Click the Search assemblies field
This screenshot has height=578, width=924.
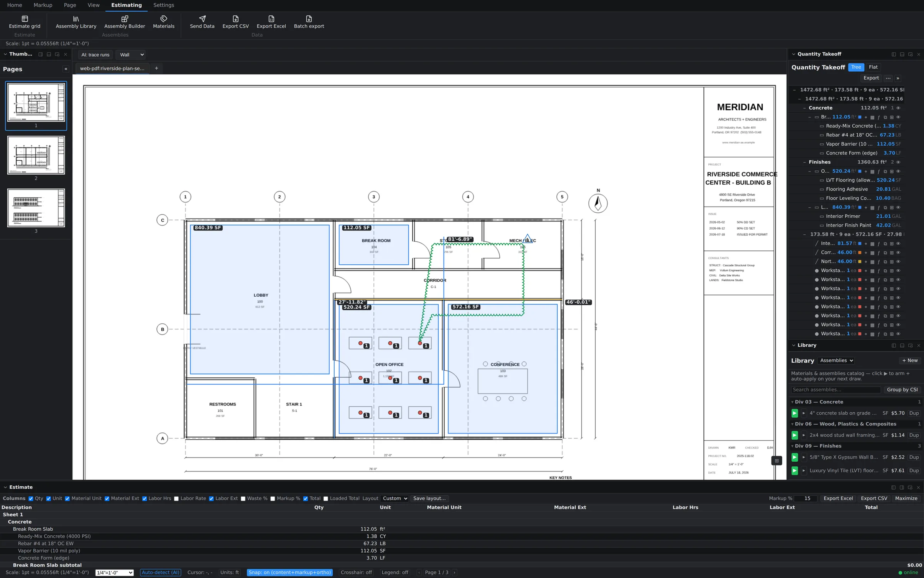pyautogui.click(x=836, y=390)
